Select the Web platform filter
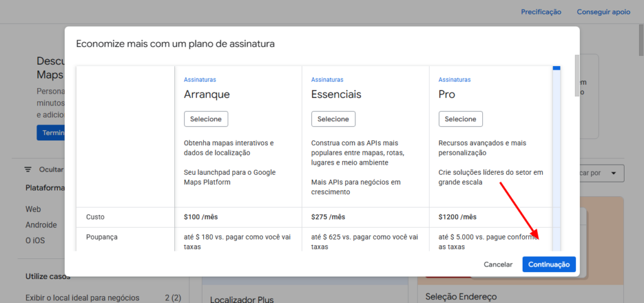This screenshot has width=644, height=303. click(33, 209)
